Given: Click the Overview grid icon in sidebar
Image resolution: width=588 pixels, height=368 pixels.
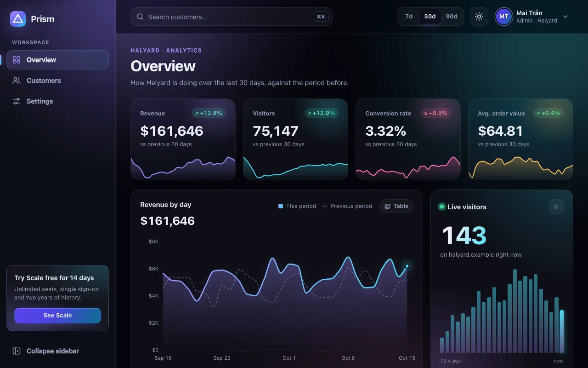Looking at the screenshot, I should coord(17,60).
